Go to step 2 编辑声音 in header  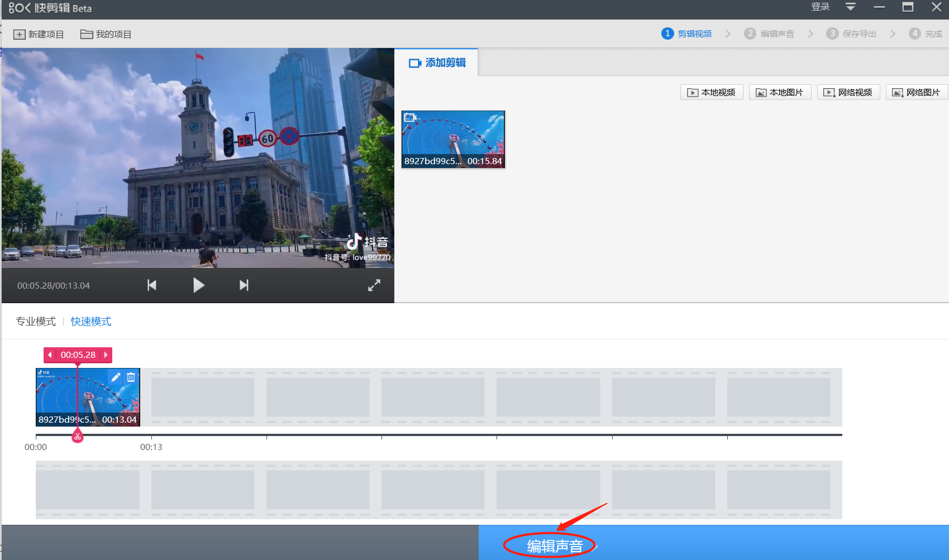(769, 33)
